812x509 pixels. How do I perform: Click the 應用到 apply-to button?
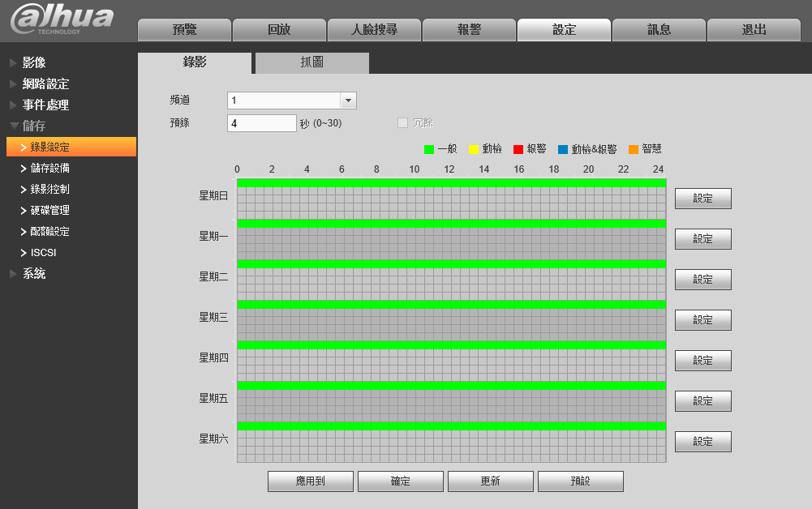coord(310,481)
